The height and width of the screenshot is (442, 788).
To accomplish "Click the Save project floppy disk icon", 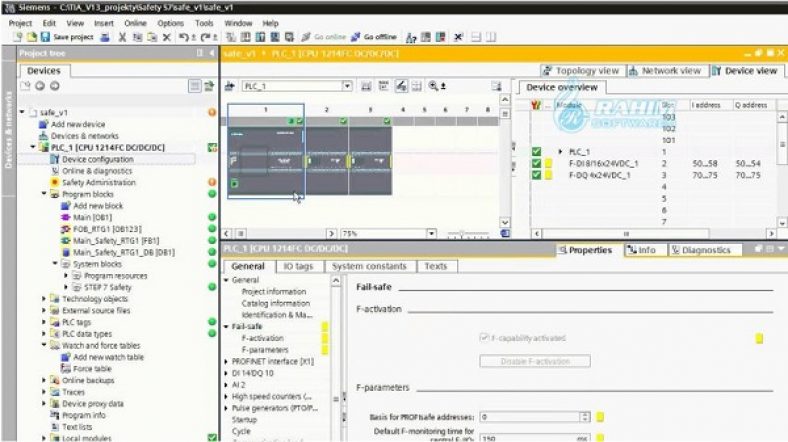I will (45, 37).
